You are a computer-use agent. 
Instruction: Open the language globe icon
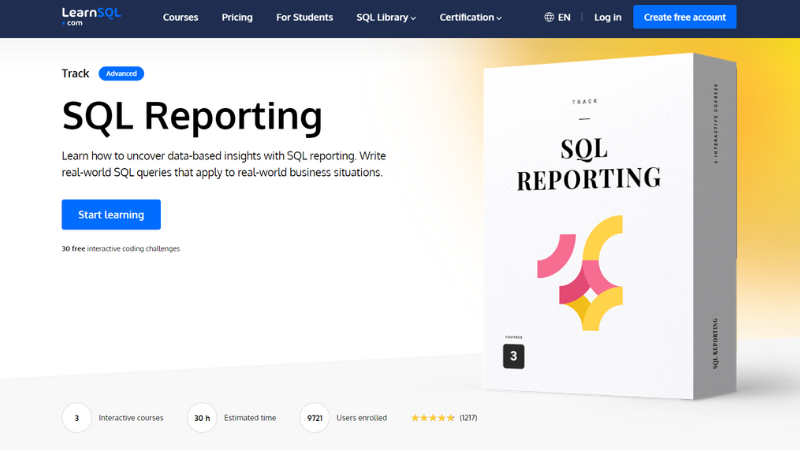tap(549, 17)
